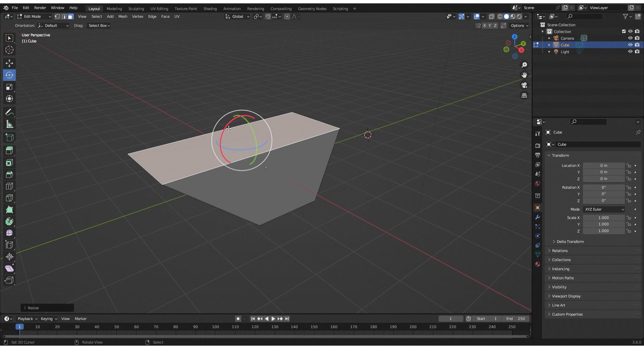Uncheck the Collection exclude checkbox
This screenshot has width=644, height=349.
click(624, 32)
